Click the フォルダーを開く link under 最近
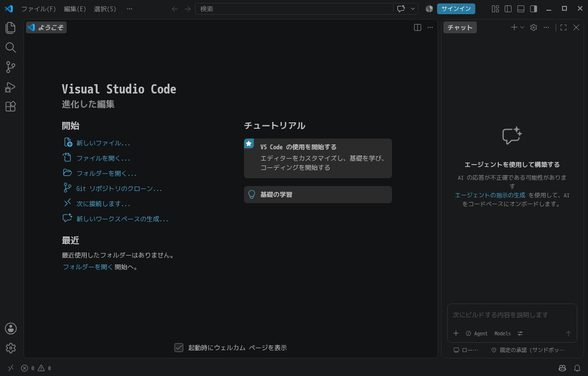This screenshot has height=376, width=588. pyautogui.click(x=88, y=267)
